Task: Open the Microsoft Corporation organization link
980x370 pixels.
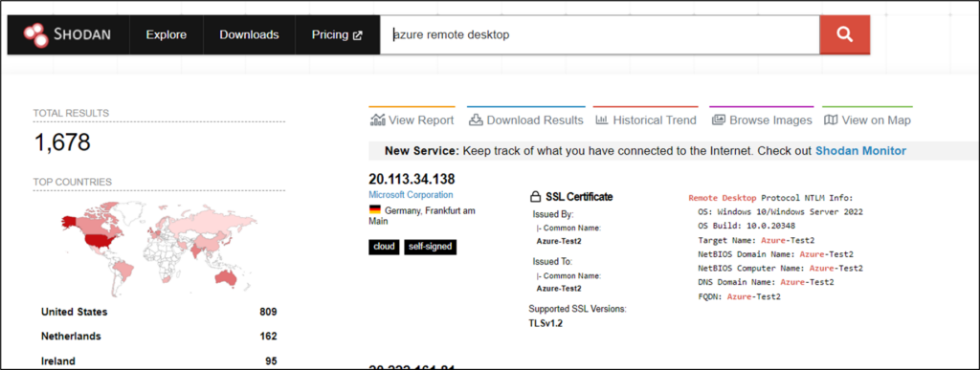Action: coord(411,195)
